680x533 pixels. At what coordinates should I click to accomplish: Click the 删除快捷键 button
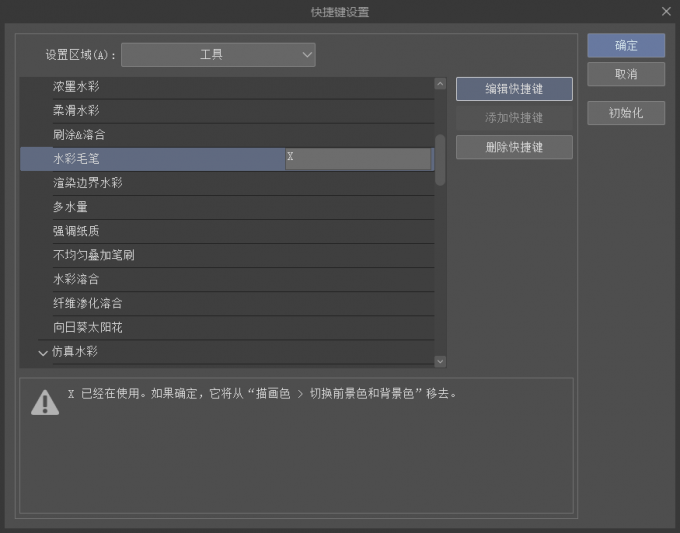coord(514,147)
